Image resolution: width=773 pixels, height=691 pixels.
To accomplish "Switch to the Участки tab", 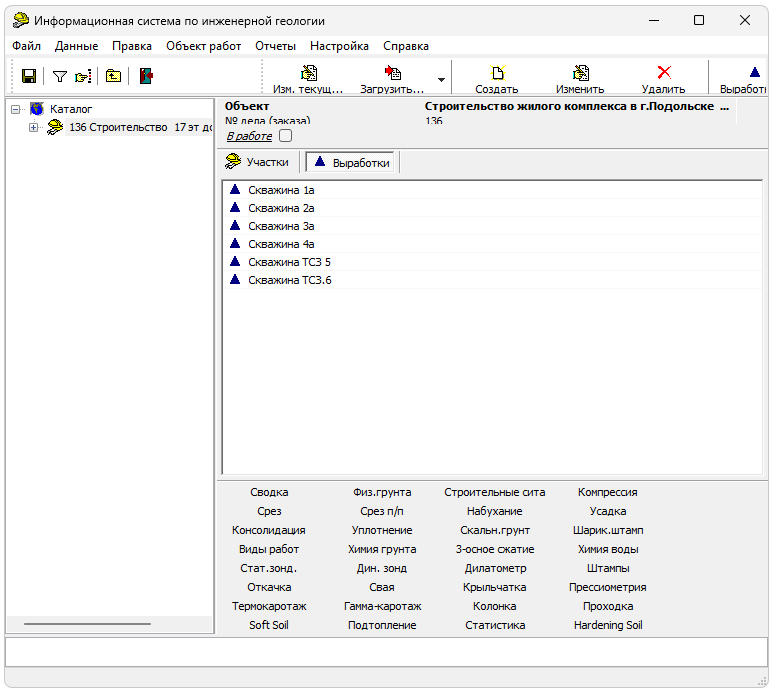I will 257,162.
